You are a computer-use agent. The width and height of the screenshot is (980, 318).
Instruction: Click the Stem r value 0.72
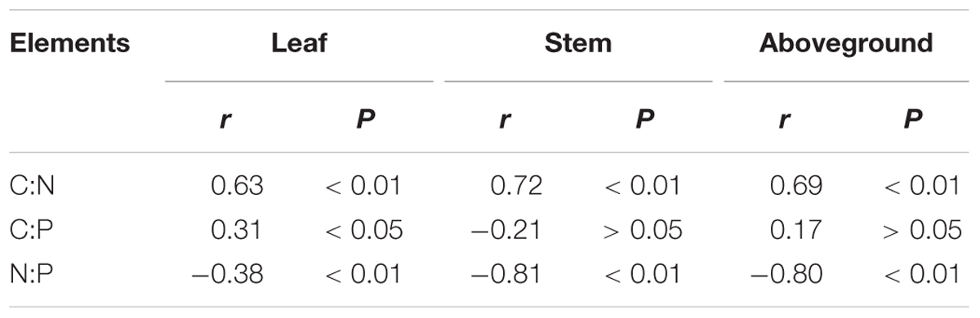(516, 186)
